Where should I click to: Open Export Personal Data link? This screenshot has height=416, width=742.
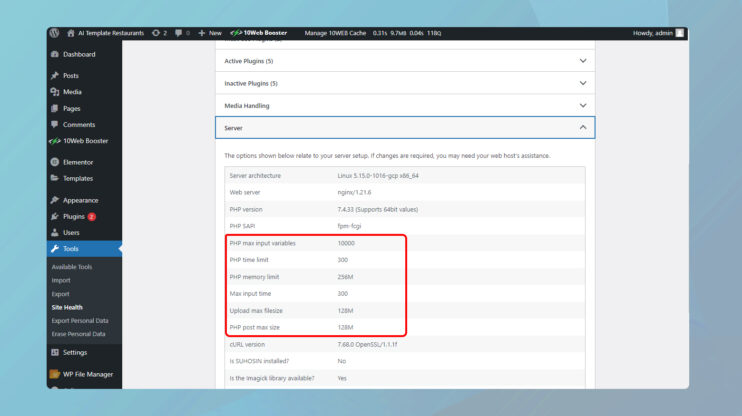pyautogui.click(x=78, y=321)
